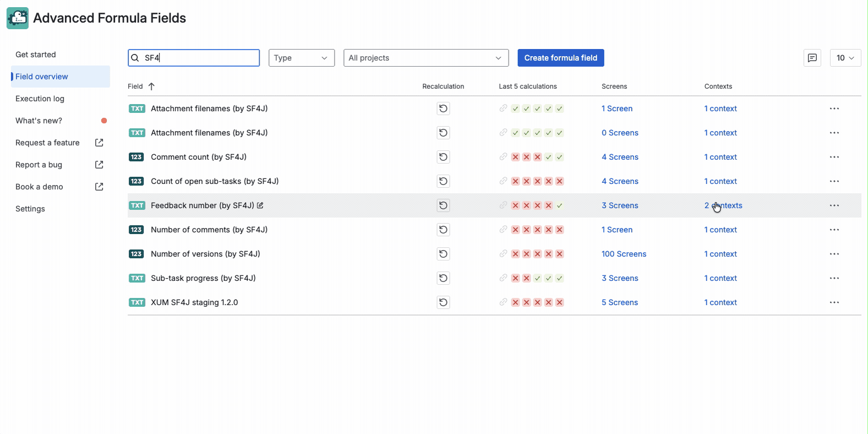The image size is (868, 434).
Task: Click recalculate icon for Comment count field
Action: point(443,157)
